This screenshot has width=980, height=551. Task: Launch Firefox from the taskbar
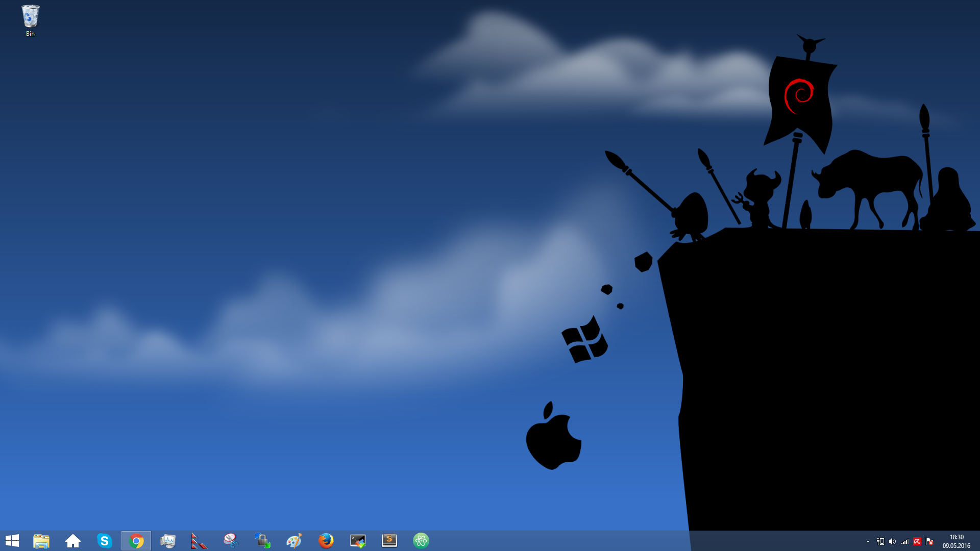tap(326, 541)
